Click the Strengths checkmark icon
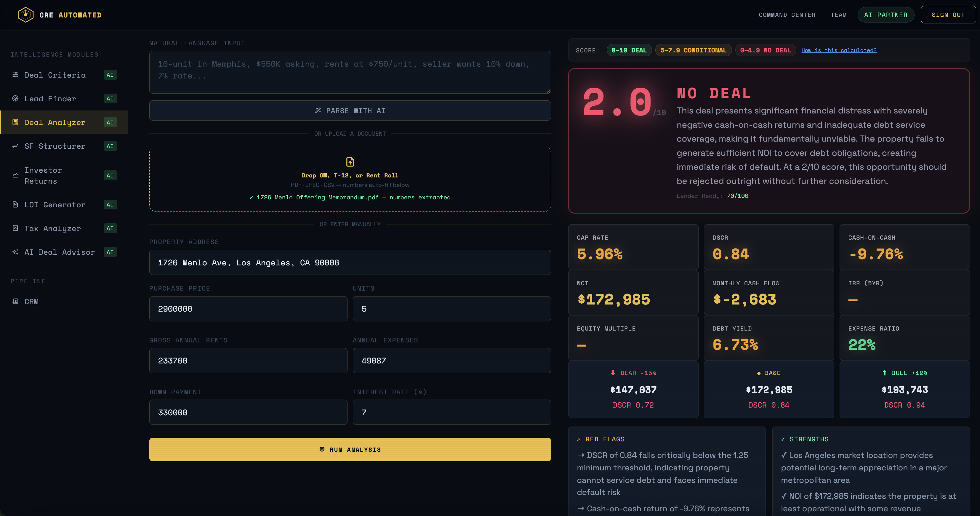Screen dimensions: 980x516 (783, 439)
